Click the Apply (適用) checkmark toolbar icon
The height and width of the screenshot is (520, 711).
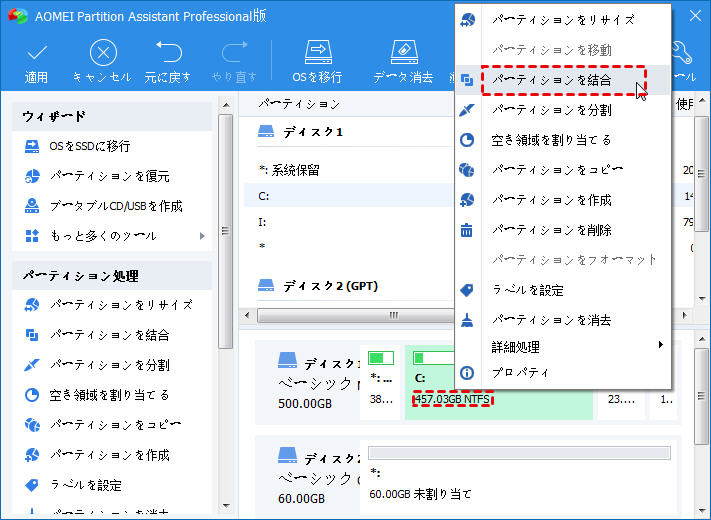(37, 53)
